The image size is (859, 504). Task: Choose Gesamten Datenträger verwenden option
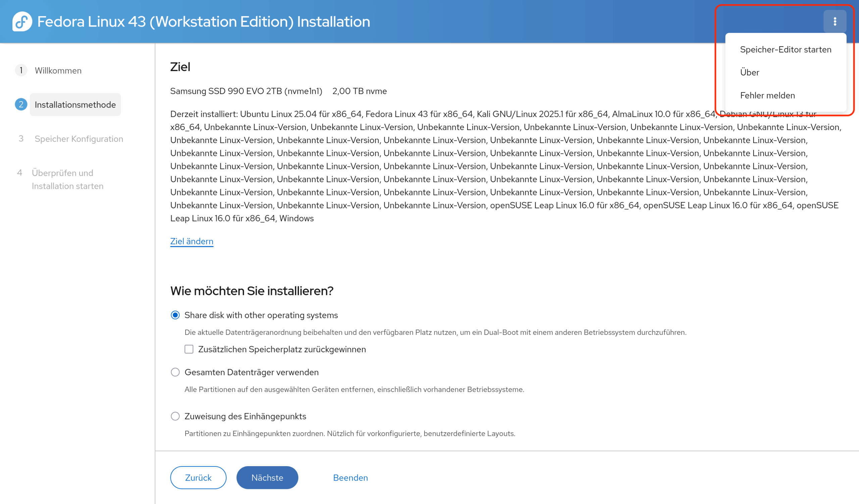(x=175, y=372)
